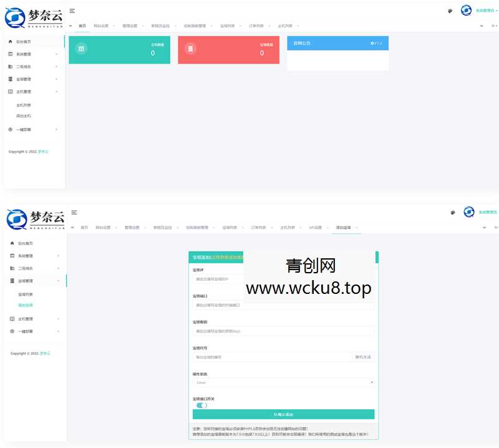This screenshot has height=448, width=499.
Task: Click the 系统管理员 avatar icon
Action: coord(467,11)
